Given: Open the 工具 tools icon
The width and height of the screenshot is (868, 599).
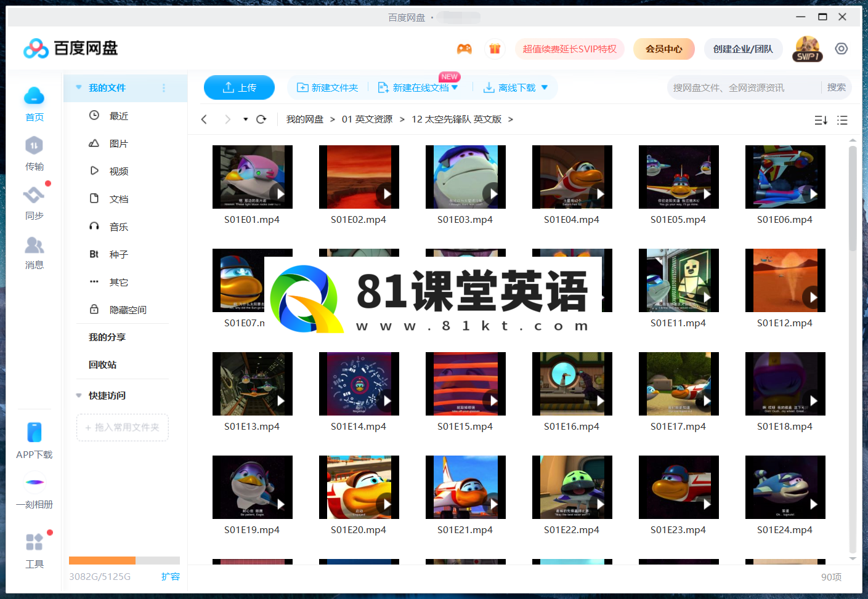Looking at the screenshot, I should (x=34, y=542).
